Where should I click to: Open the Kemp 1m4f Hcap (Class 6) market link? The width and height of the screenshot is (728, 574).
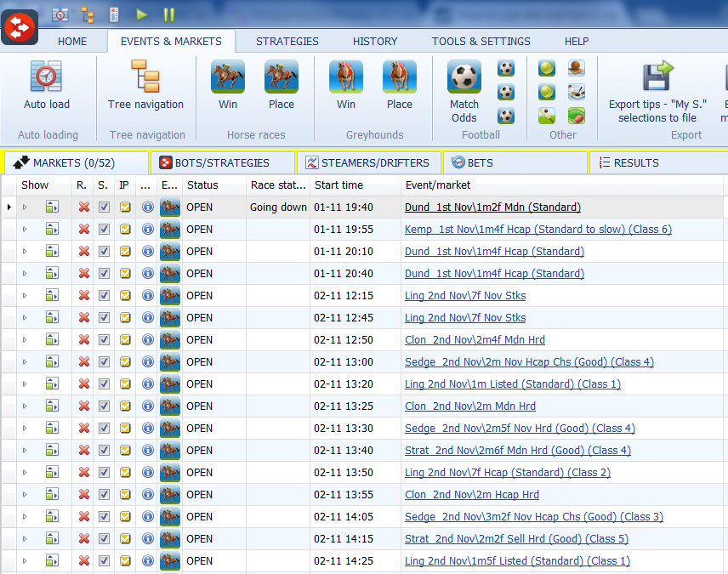[538, 230]
